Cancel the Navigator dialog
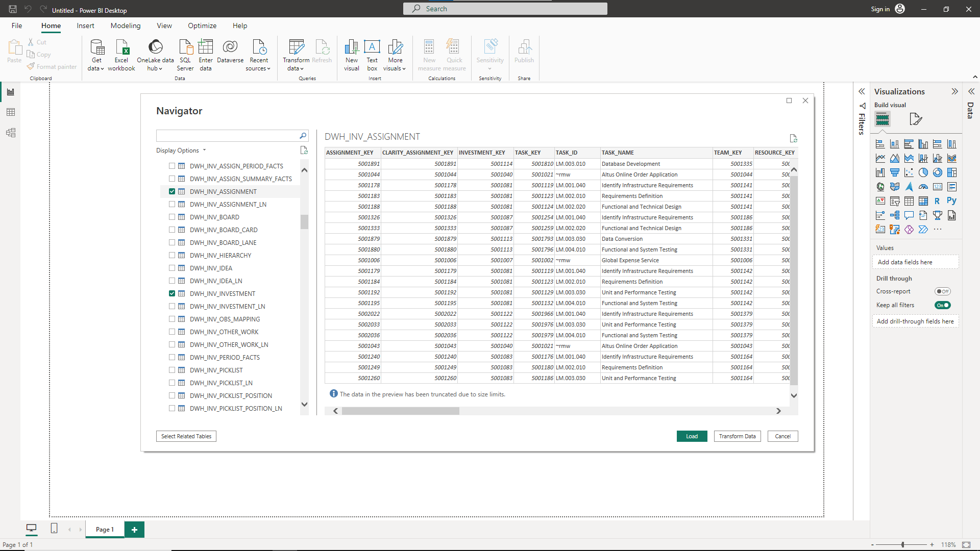This screenshot has height=551, width=980. coord(782,436)
